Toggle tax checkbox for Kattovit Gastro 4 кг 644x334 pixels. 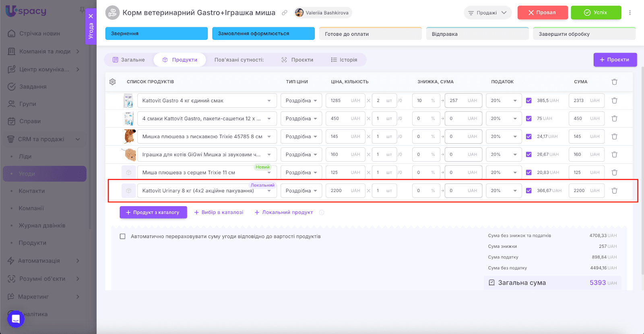[529, 101]
